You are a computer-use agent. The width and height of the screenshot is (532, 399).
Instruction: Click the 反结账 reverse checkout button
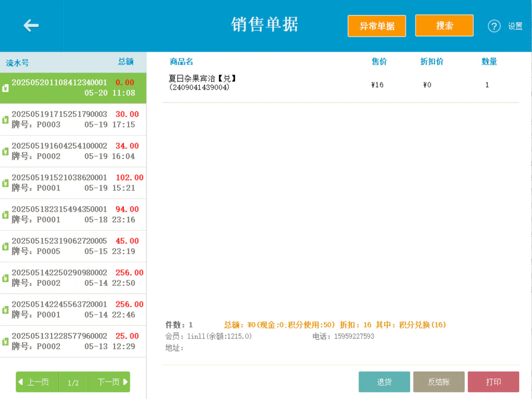[439, 382]
